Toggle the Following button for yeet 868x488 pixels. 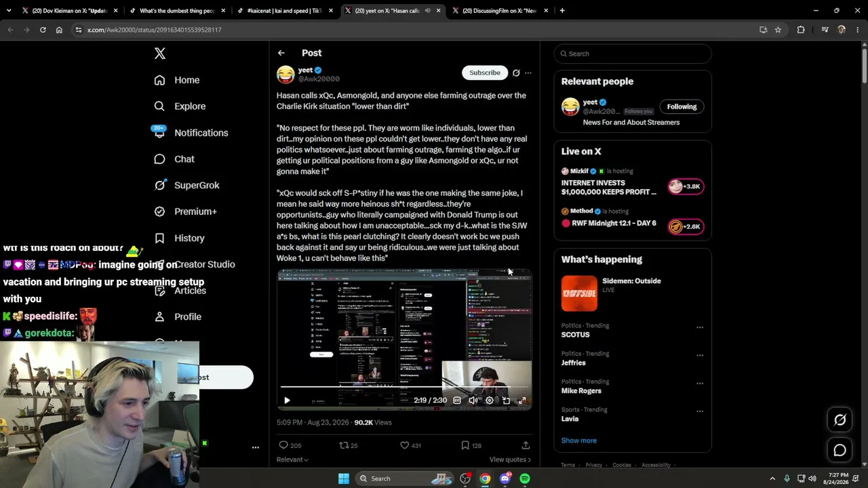tap(682, 106)
